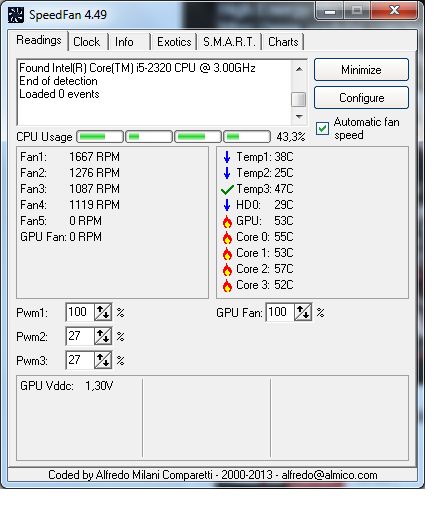Viewport: 444px width, 506px height.
Task: Click the 'Found Intel(R) Core(TM) i5-2320' log line
Action: click(x=137, y=68)
